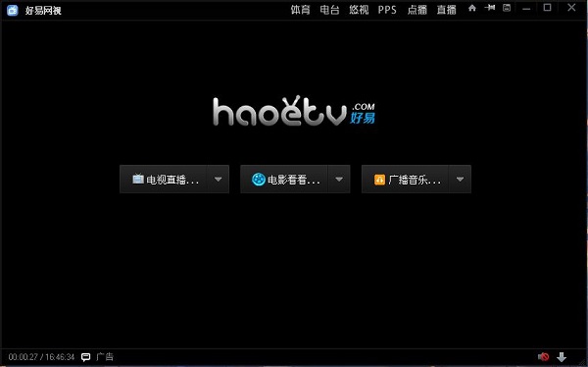Switch to mini window mode icon
Image resolution: width=588 pixels, height=367 pixels.
tap(507, 8)
